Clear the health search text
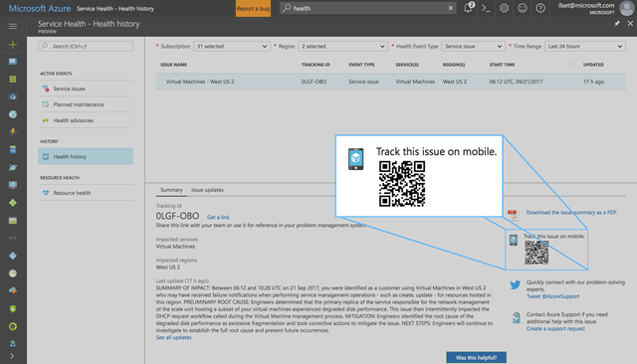The image size is (637, 364). (x=451, y=8)
